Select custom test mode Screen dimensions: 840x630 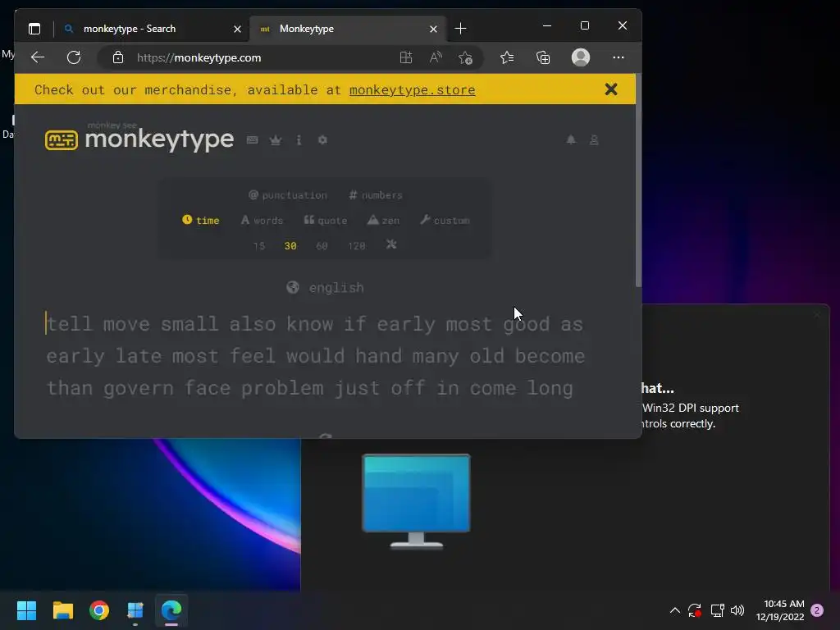445,220
